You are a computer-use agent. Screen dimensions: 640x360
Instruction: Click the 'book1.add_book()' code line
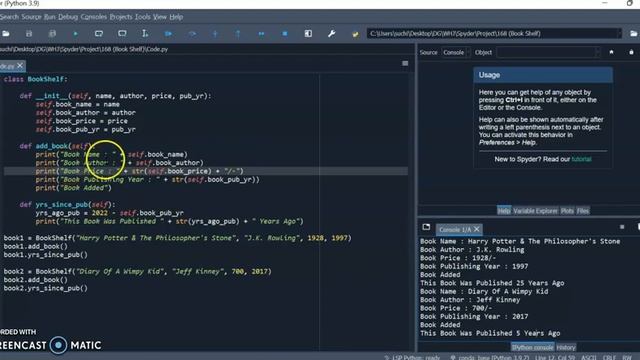coord(36,246)
